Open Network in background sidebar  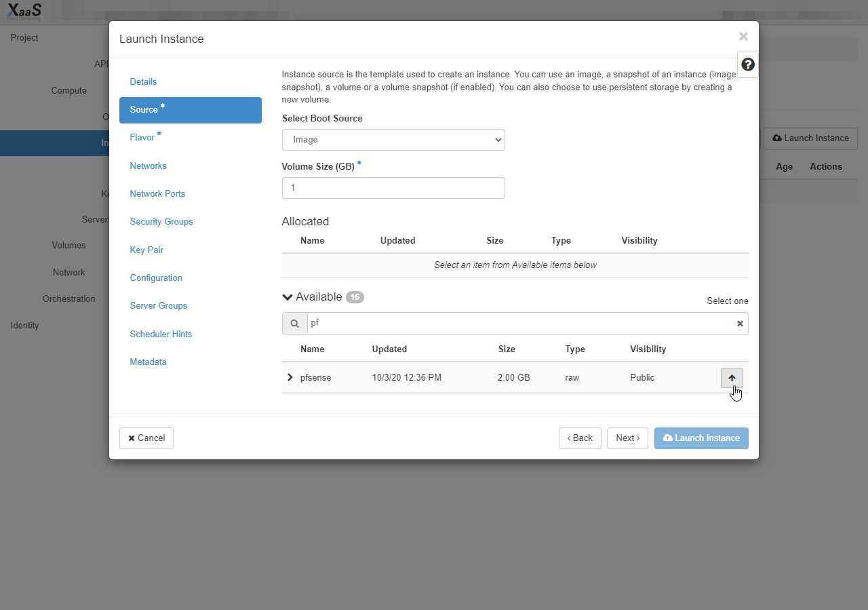coord(69,272)
